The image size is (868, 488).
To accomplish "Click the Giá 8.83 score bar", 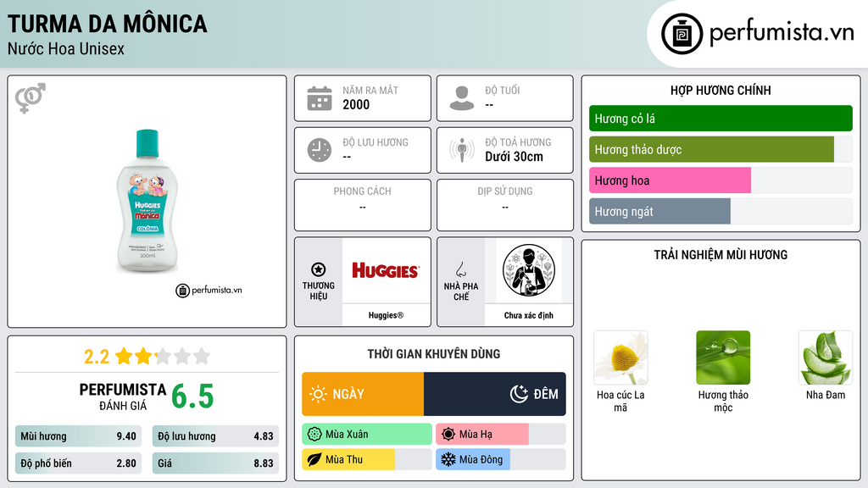I will 215,463.
